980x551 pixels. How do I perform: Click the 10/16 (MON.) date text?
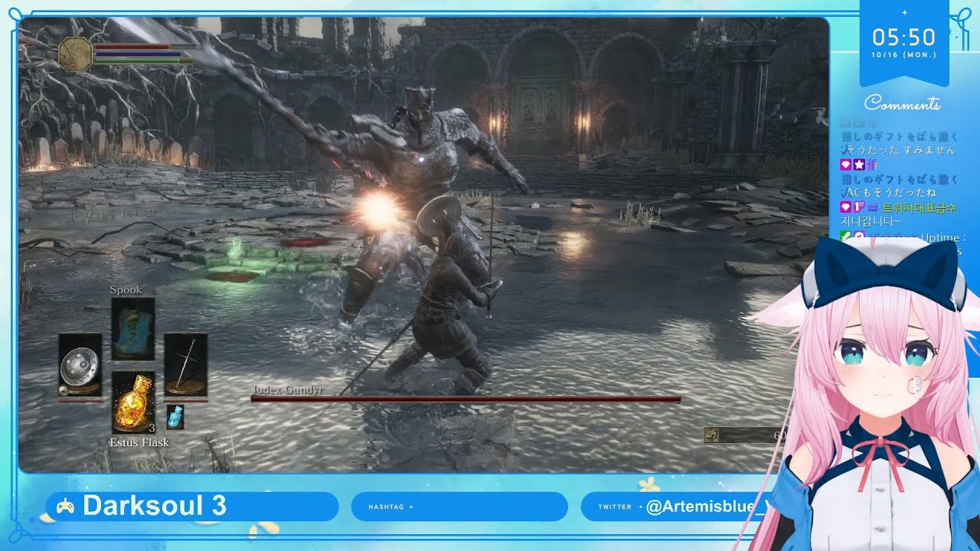tap(904, 55)
